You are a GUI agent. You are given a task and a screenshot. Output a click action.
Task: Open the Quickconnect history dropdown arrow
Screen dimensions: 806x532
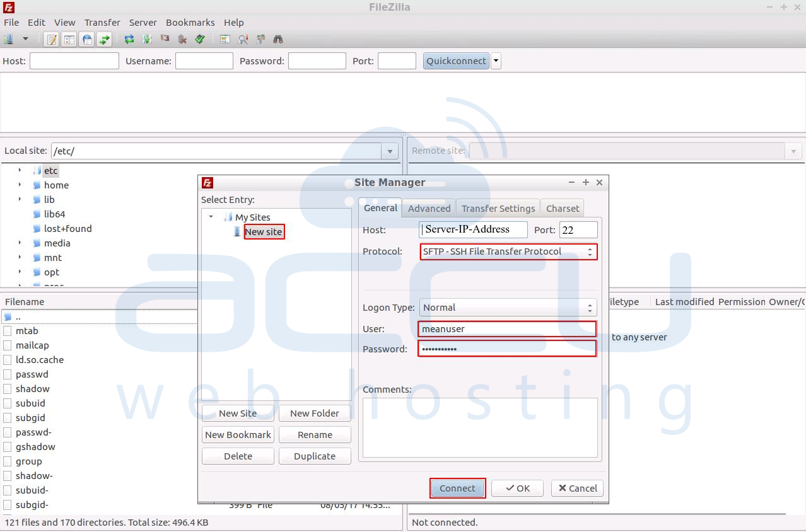(x=496, y=61)
